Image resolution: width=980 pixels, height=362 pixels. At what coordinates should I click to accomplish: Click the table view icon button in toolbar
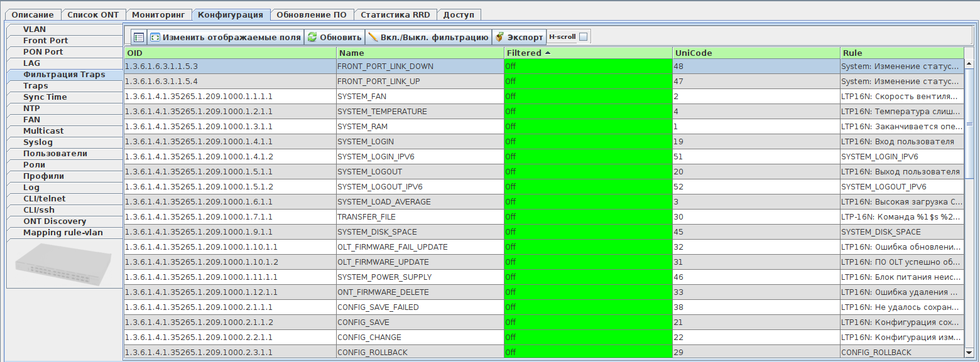[139, 37]
